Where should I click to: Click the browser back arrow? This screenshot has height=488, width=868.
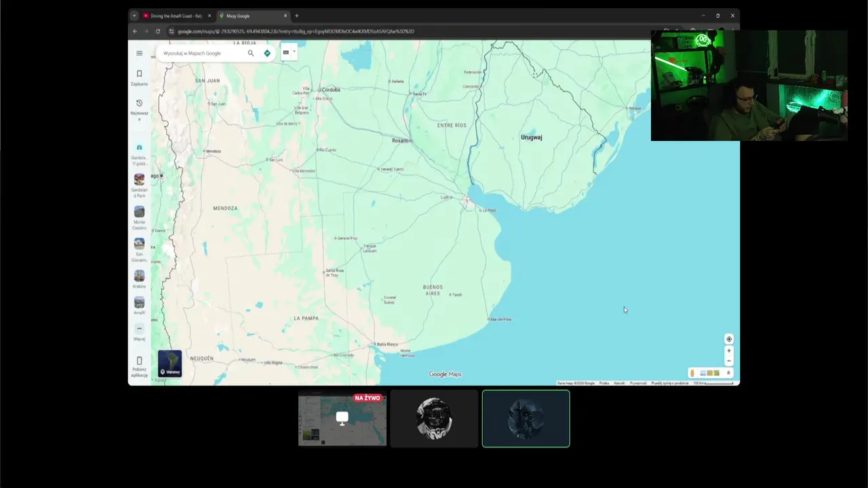[135, 31]
